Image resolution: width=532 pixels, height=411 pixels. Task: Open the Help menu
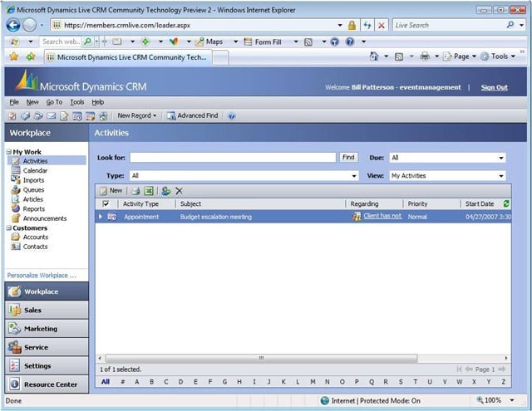click(x=98, y=102)
